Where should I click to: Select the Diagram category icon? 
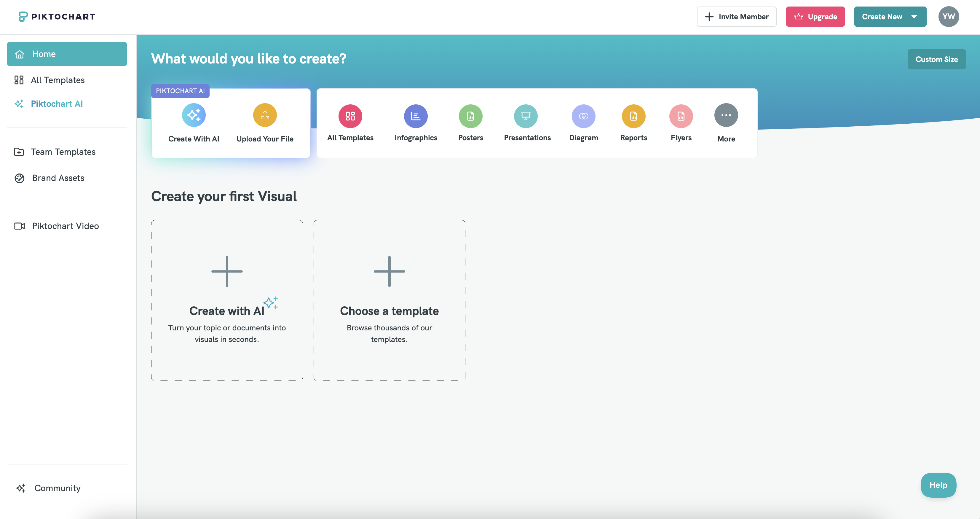tap(584, 116)
